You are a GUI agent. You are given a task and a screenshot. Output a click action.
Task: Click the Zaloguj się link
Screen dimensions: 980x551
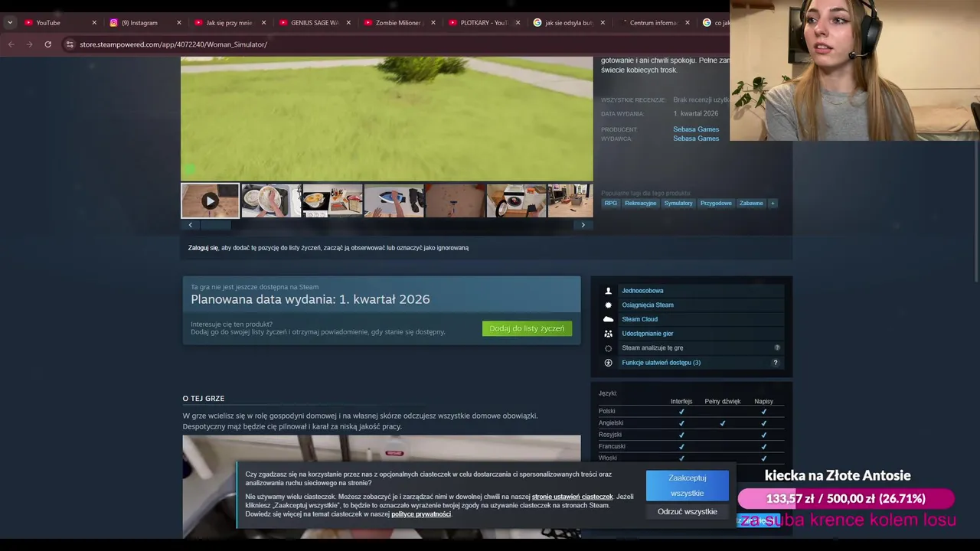coord(203,248)
